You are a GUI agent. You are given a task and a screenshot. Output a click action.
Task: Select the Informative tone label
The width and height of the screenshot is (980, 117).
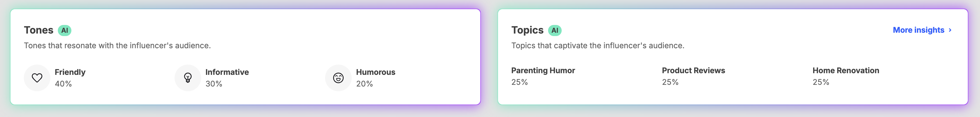click(x=227, y=72)
